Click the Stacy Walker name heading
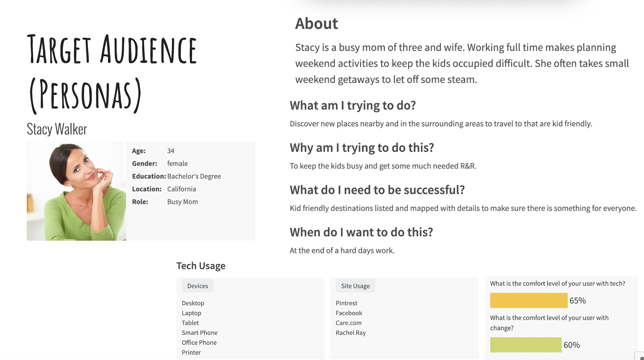The image size is (644, 360). (57, 129)
